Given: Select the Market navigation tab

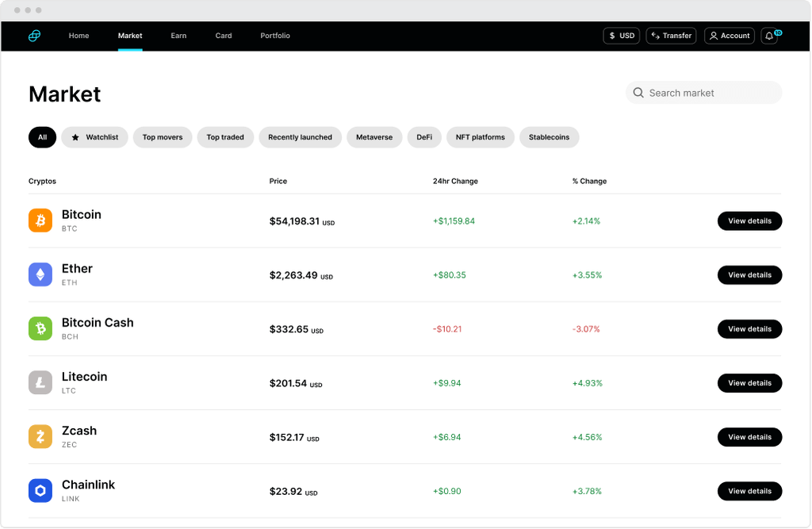Looking at the screenshot, I should (130, 36).
